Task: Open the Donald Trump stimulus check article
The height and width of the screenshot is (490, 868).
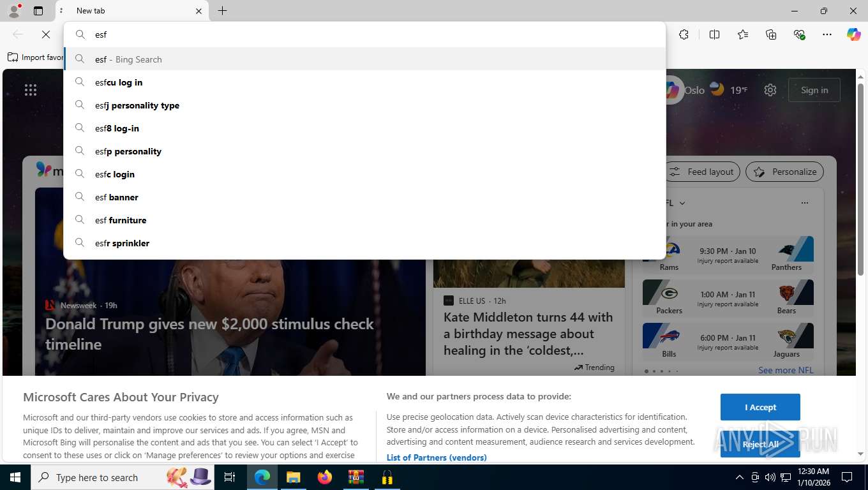Action: tap(209, 334)
